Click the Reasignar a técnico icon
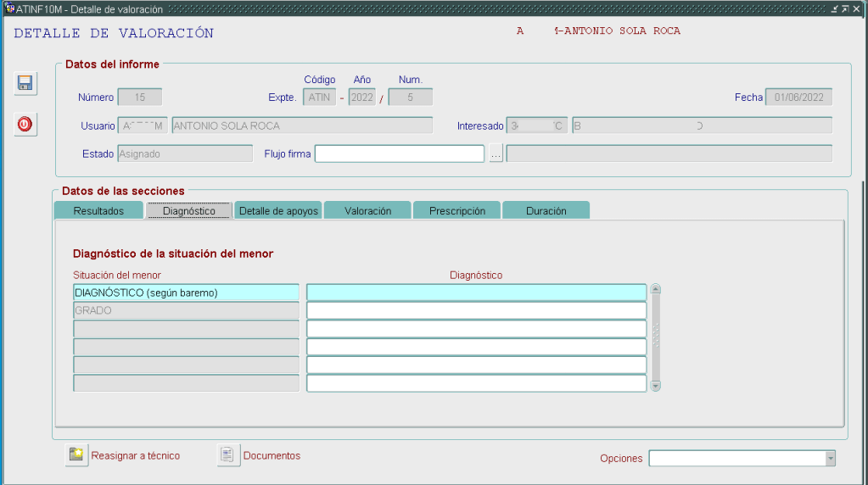 pos(77,455)
